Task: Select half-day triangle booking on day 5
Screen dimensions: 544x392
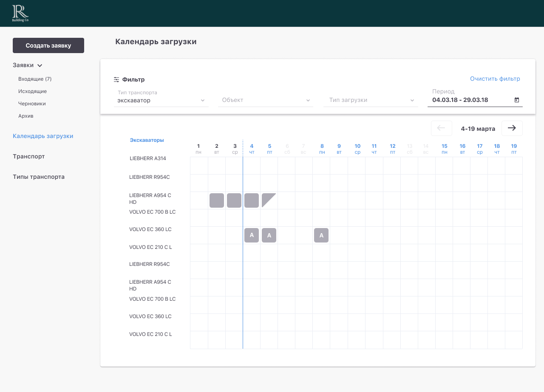Action: point(268,199)
